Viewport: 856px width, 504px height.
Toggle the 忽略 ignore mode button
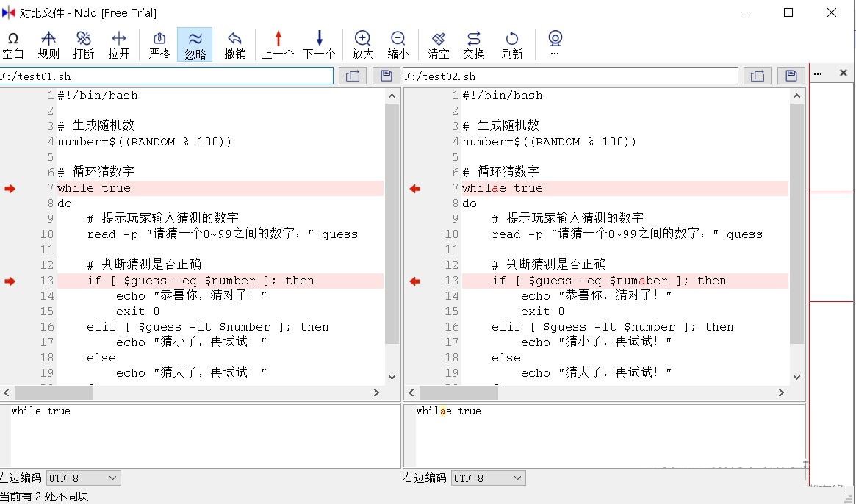click(195, 45)
